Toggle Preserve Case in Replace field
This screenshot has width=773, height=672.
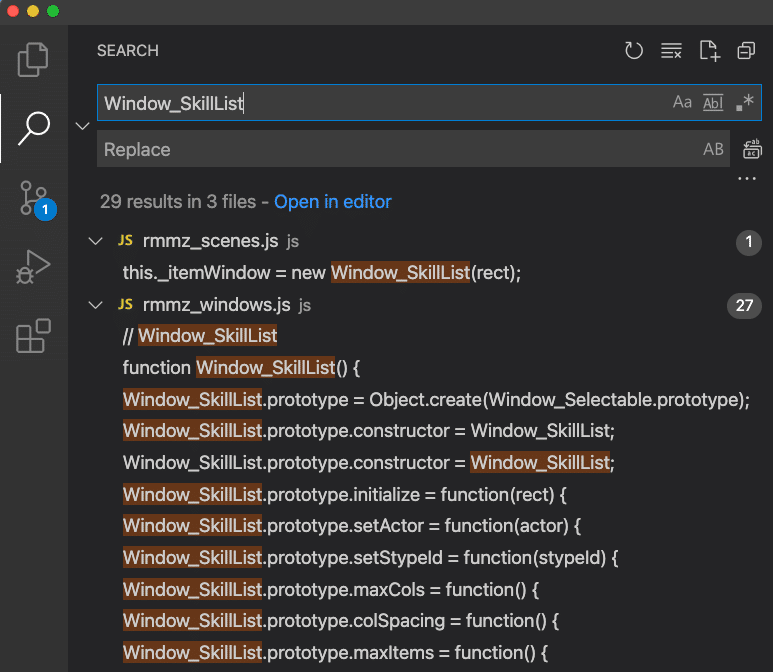[713, 149]
